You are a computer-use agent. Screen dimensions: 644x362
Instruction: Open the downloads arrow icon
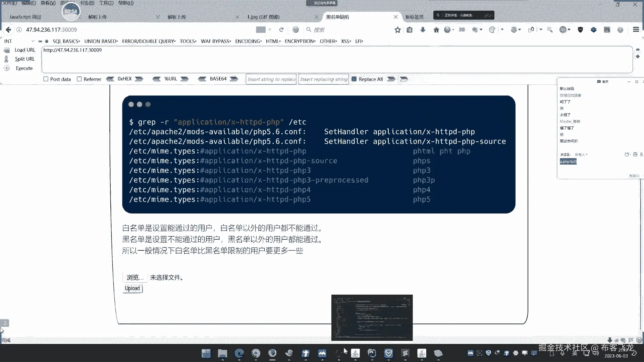[x=423, y=30]
